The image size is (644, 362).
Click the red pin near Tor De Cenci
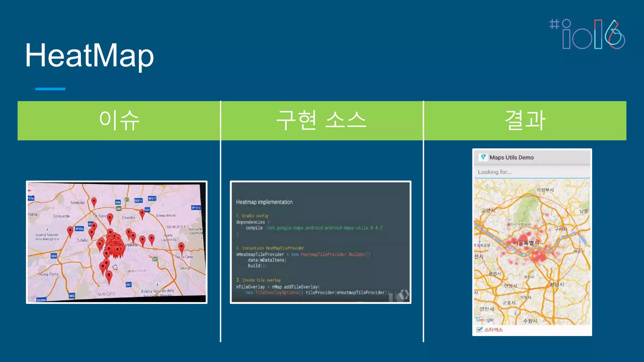[181, 247]
